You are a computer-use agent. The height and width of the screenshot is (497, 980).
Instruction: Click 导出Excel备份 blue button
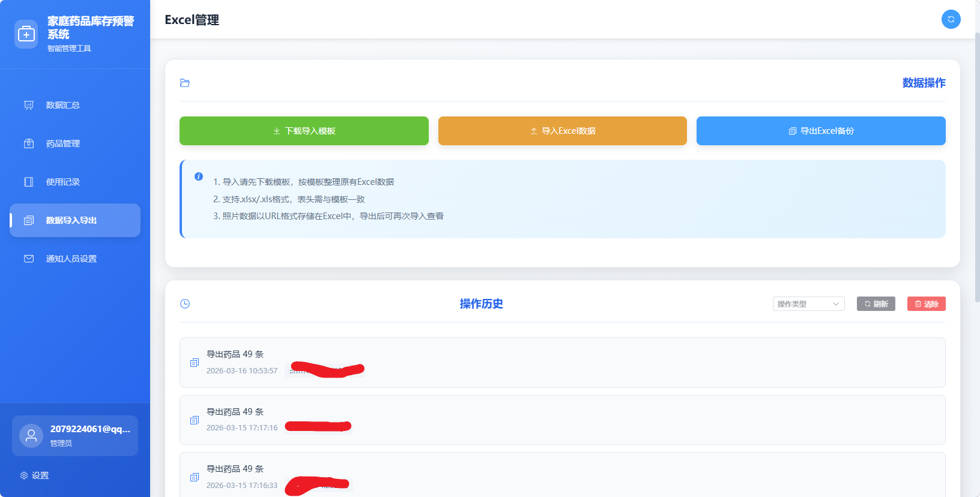pos(821,131)
